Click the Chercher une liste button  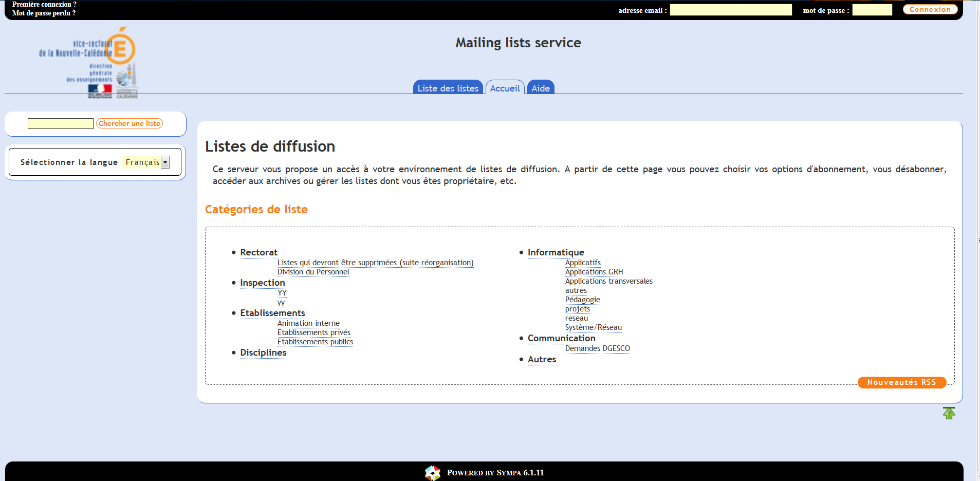click(x=130, y=124)
